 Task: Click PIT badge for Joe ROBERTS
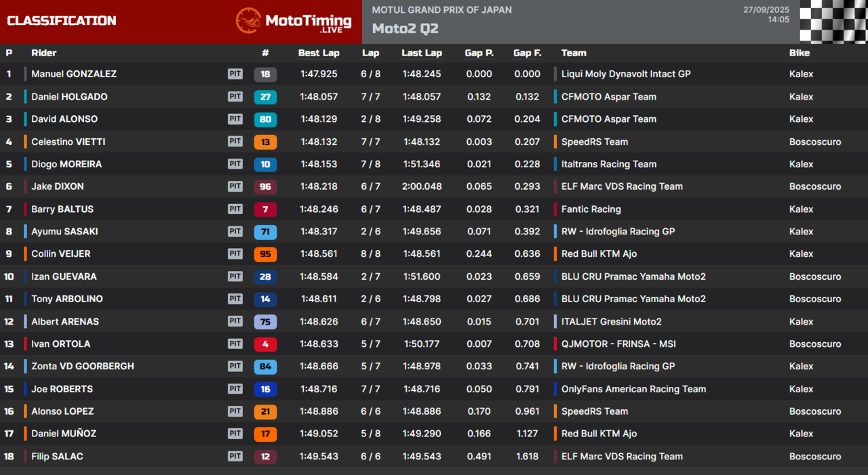click(x=235, y=388)
